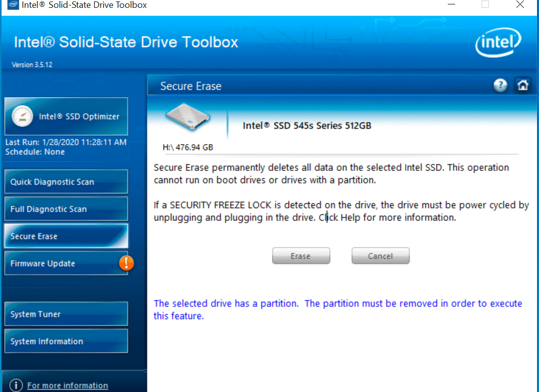Click the Help question mark icon

coord(500,85)
